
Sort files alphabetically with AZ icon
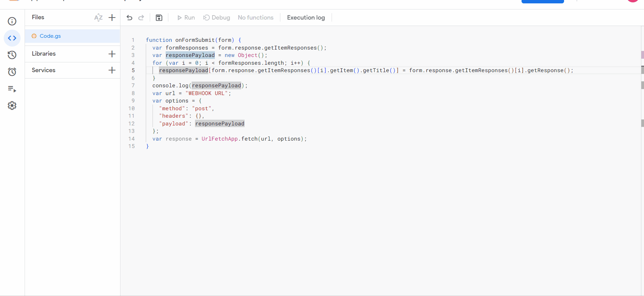click(x=98, y=18)
